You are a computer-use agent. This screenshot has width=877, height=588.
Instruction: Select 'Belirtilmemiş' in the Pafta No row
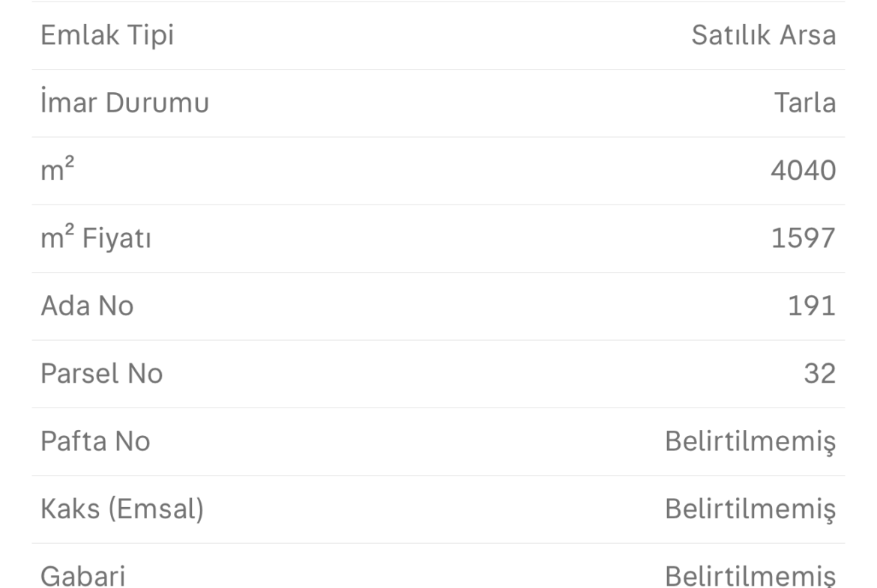[x=750, y=441]
